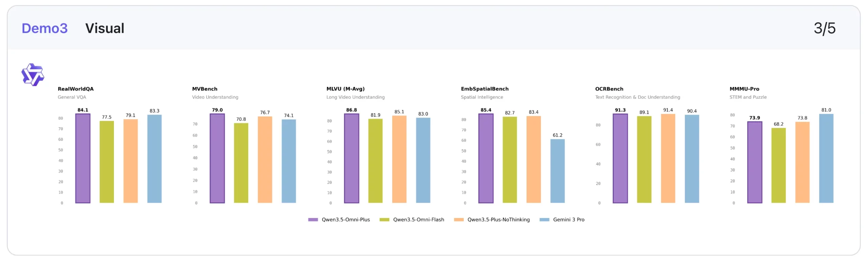
Task: Click the 79.0 value label in MVBench
Action: [x=217, y=110]
